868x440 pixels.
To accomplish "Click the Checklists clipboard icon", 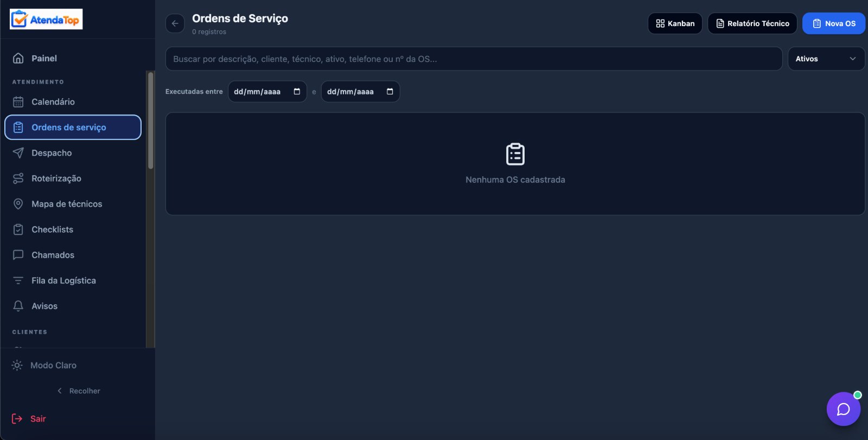I will coord(18,229).
